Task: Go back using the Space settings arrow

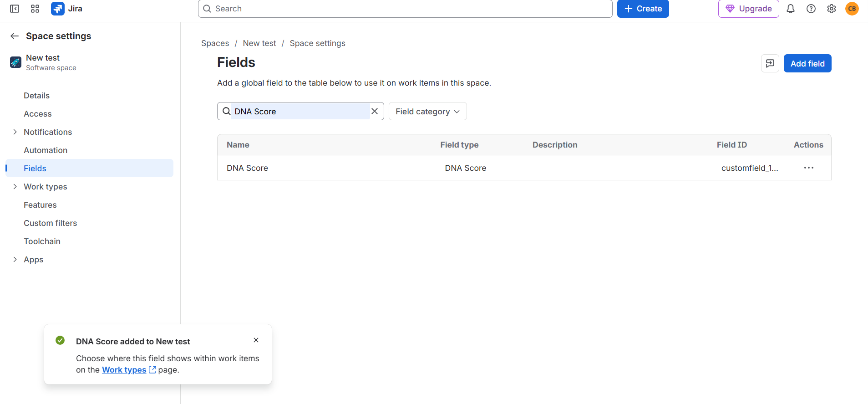Action: pos(15,36)
